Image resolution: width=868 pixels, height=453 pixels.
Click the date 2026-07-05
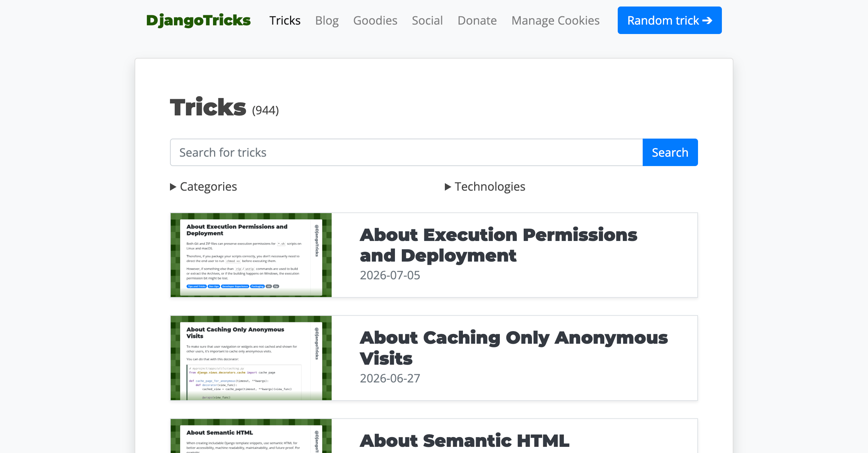click(x=390, y=275)
